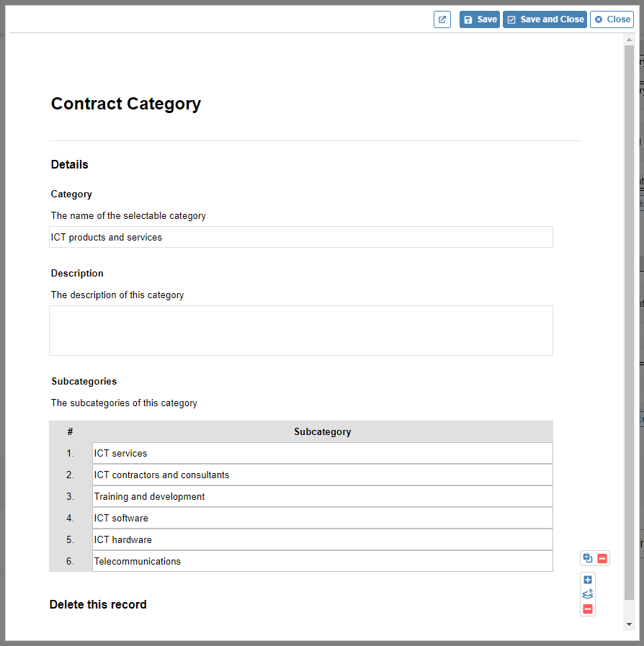Open record in new window icon
Screen dimensions: 644x646
point(442,19)
